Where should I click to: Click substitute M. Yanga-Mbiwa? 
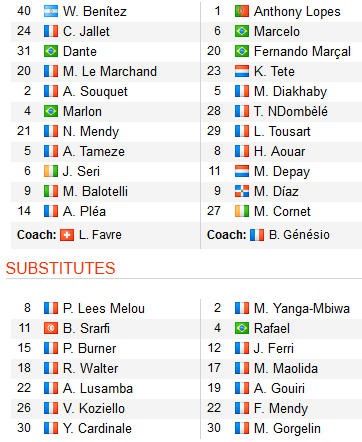[302, 309]
